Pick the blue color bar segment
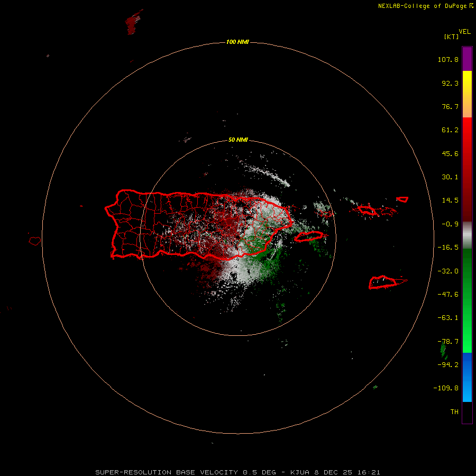The width and height of the screenshot is (476, 476). (x=467, y=377)
